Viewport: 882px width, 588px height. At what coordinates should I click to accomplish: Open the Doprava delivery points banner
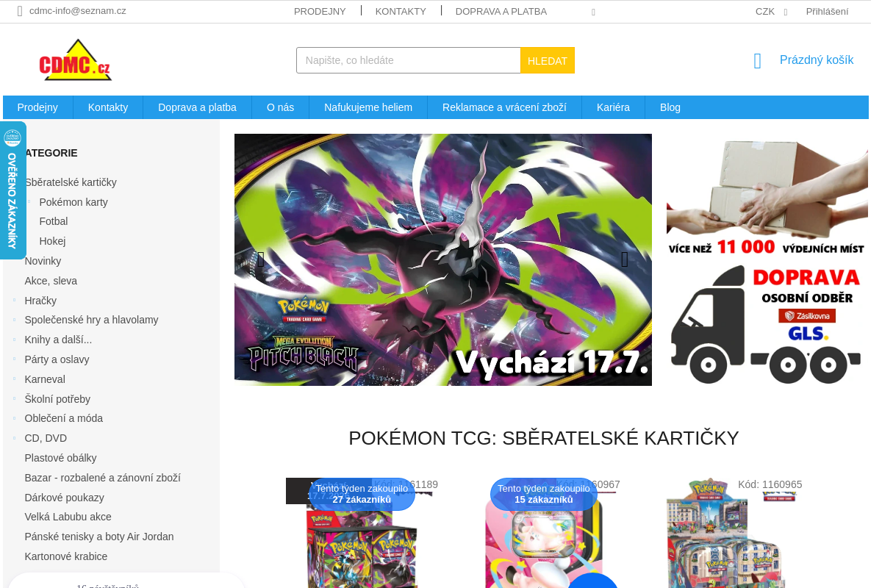pos(767,259)
